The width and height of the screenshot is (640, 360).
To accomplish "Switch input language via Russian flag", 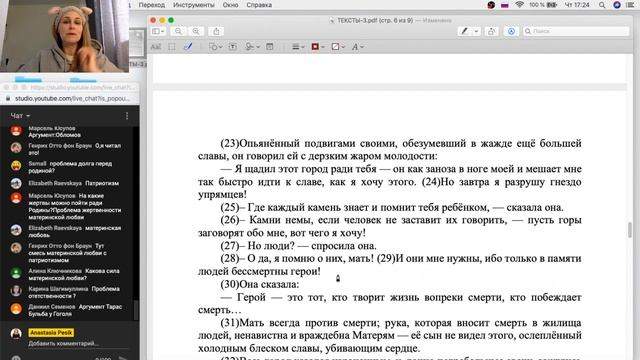I will click(505, 5).
